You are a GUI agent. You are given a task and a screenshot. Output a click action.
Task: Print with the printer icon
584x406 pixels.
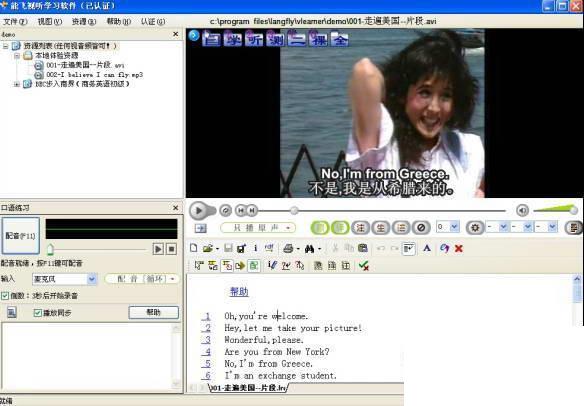click(288, 248)
